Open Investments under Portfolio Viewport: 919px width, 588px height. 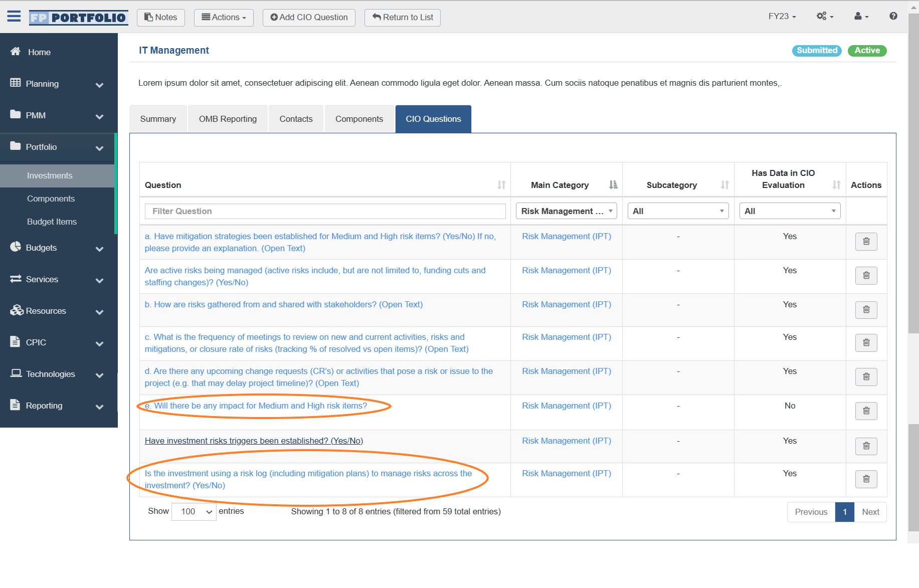(x=58, y=175)
